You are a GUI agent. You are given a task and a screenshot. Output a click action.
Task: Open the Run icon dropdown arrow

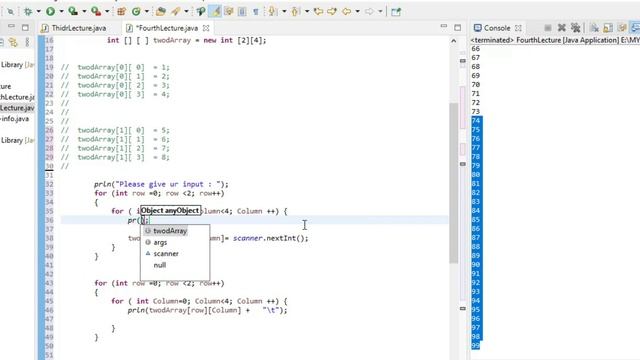click(61, 11)
